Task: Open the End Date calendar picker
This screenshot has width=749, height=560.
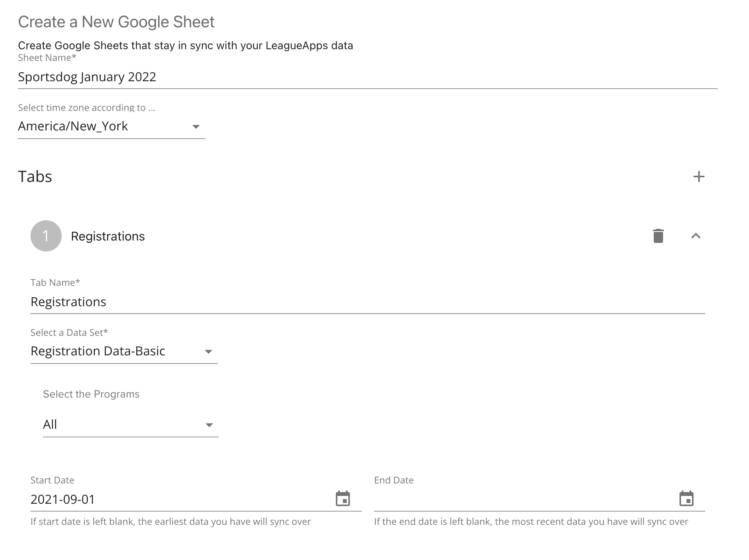Action: click(x=687, y=498)
